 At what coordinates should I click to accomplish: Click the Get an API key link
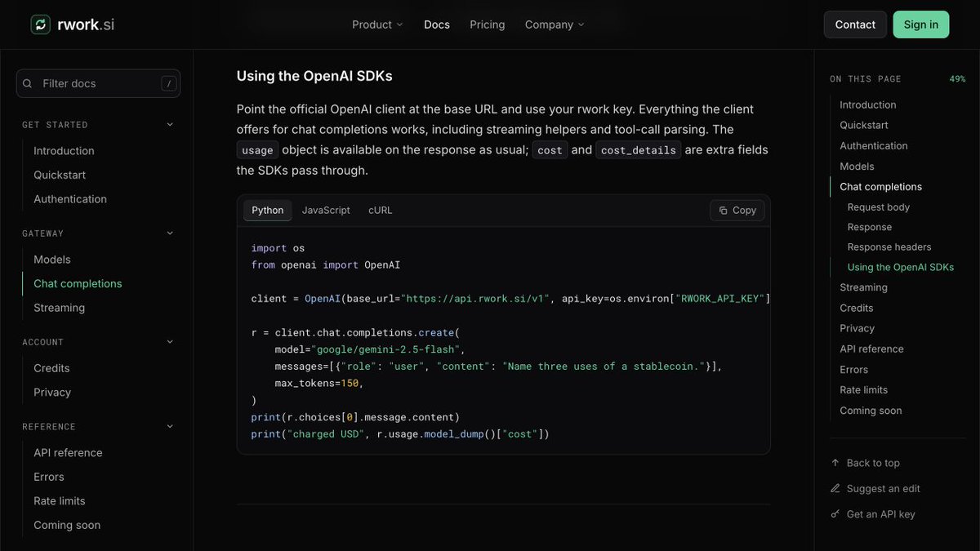tap(881, 514)
